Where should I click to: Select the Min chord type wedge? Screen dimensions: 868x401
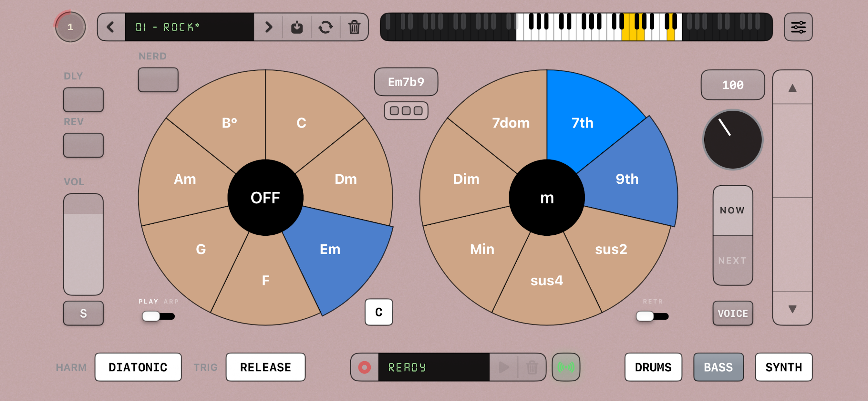tap(482, 249)
